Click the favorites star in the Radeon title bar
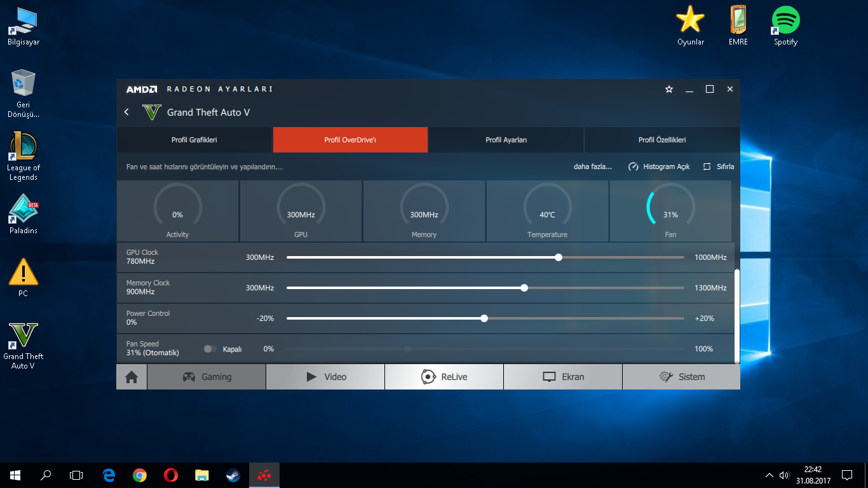Image resolution: width=868 pixels, height=488 pixels. (668, 90)
